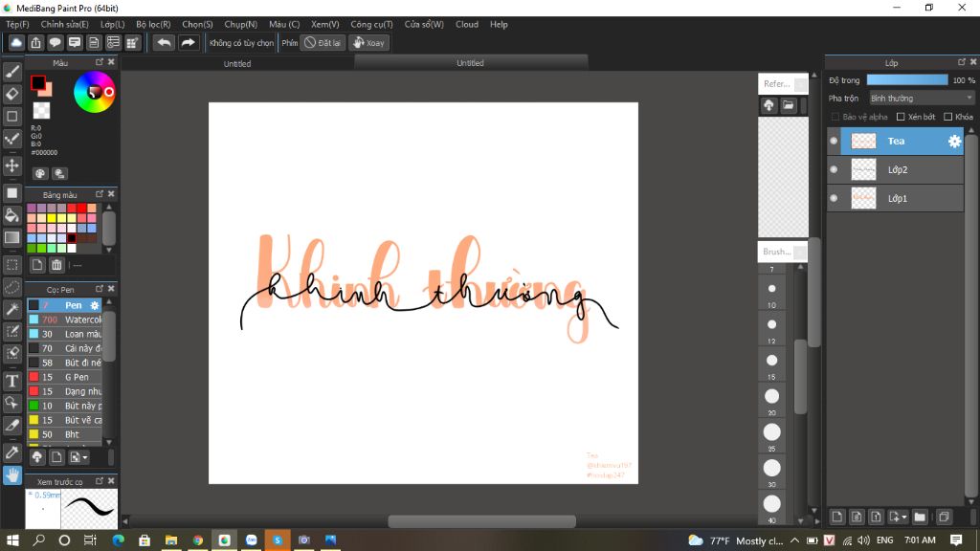Select the Lasso tool
The width and height of the screenshot is (980, 551).
(x=11, y=287)
